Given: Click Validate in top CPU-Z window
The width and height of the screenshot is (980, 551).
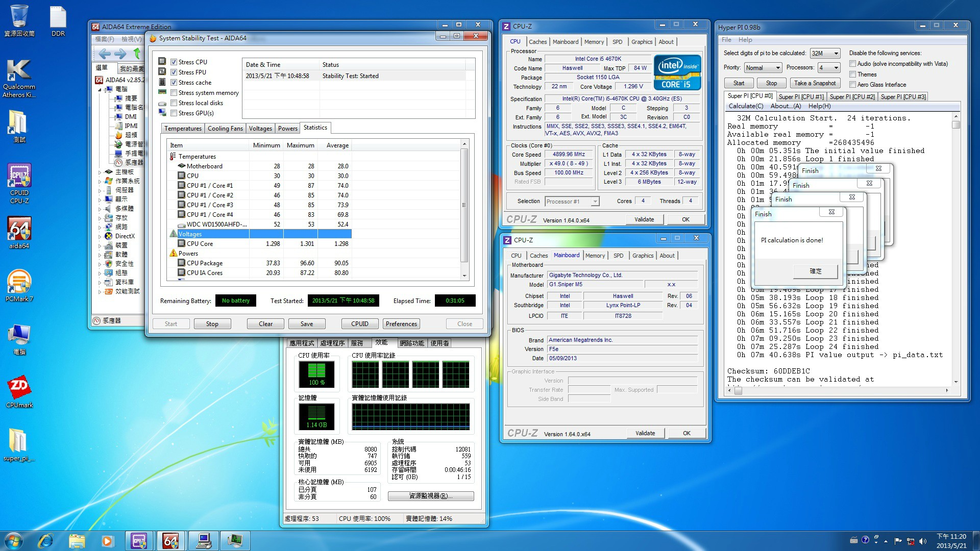Looking at the screenshot, I should tap(644, 219).
